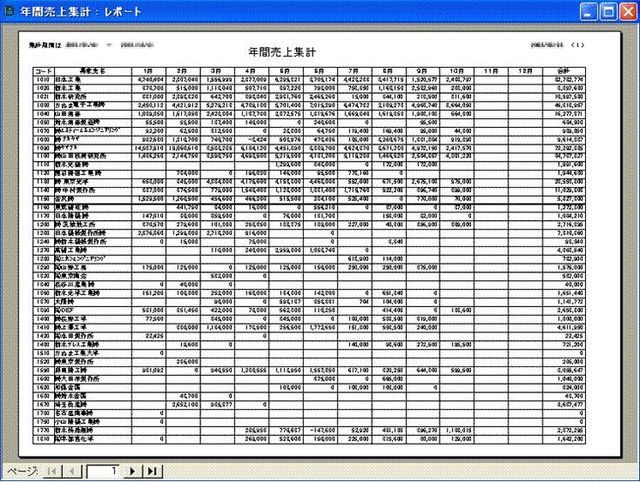Click the 3月 column header
This screenshot has height=482, width=640.
(217, 71)
